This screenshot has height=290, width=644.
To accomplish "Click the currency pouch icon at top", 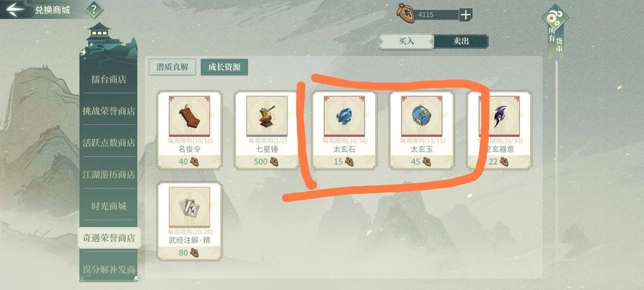I will (405, 15).
